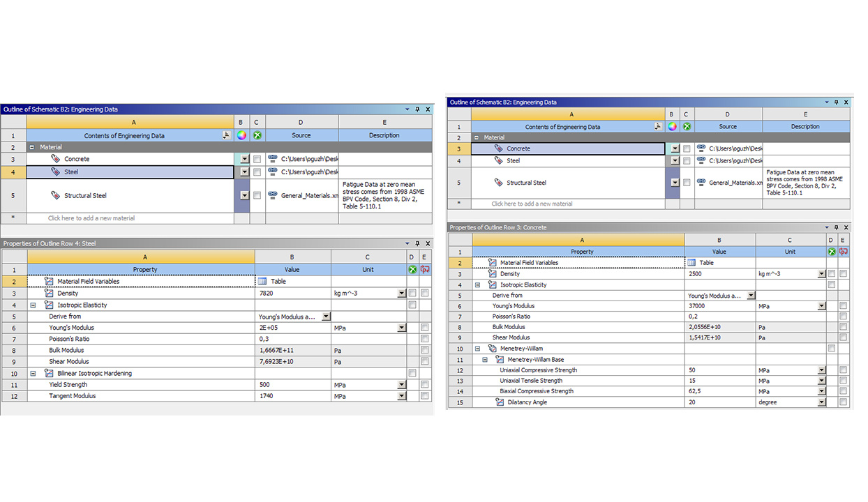Open the unit dropdown for Dilatancy Angle
This screenshot has height=502, width=868.
coord(821,402)
